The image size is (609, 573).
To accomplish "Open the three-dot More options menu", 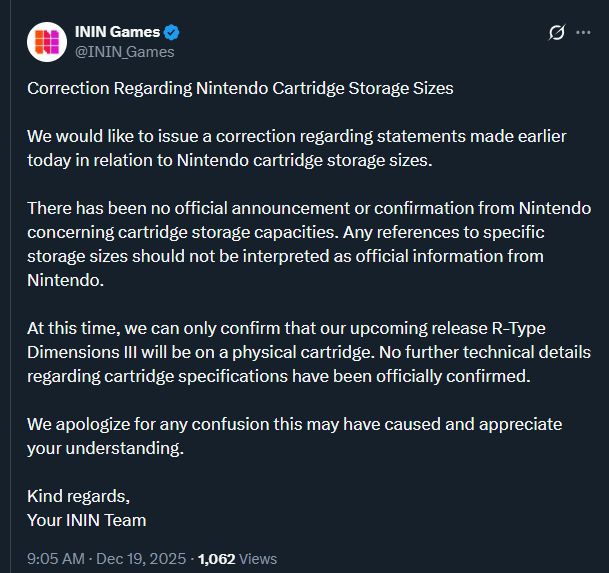I will click(584, 32).
